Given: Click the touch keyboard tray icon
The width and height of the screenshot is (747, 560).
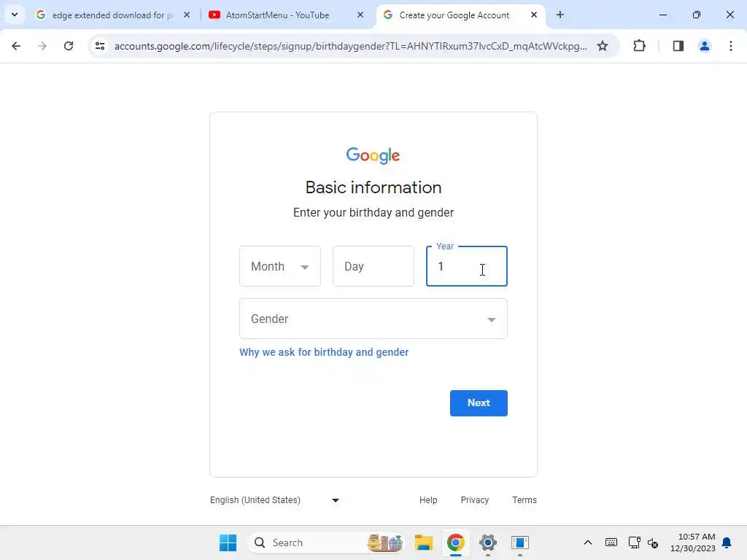Looking at the screenshot, I should pos(611,542).
